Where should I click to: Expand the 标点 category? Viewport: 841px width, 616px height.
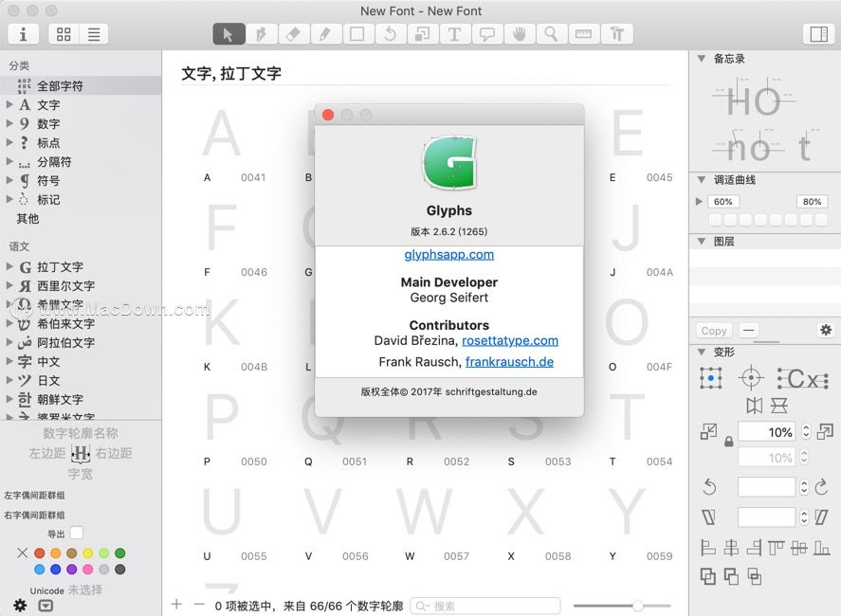(9, 142)
